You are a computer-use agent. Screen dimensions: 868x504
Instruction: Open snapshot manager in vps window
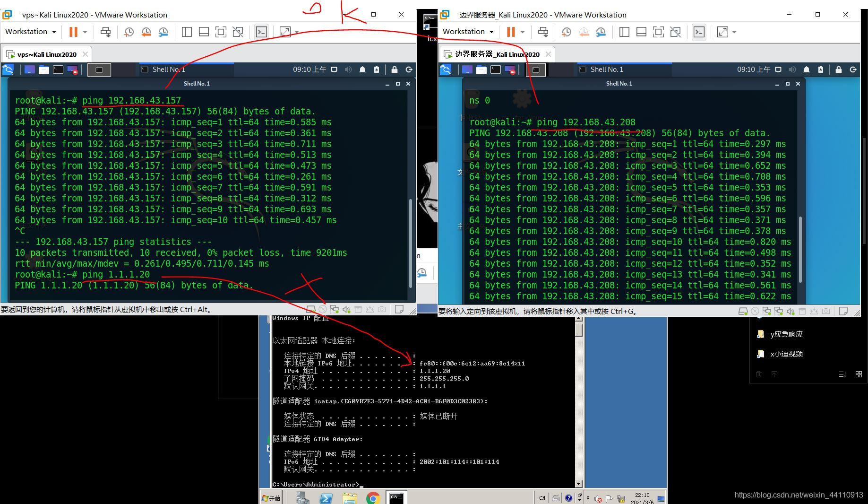163,32
